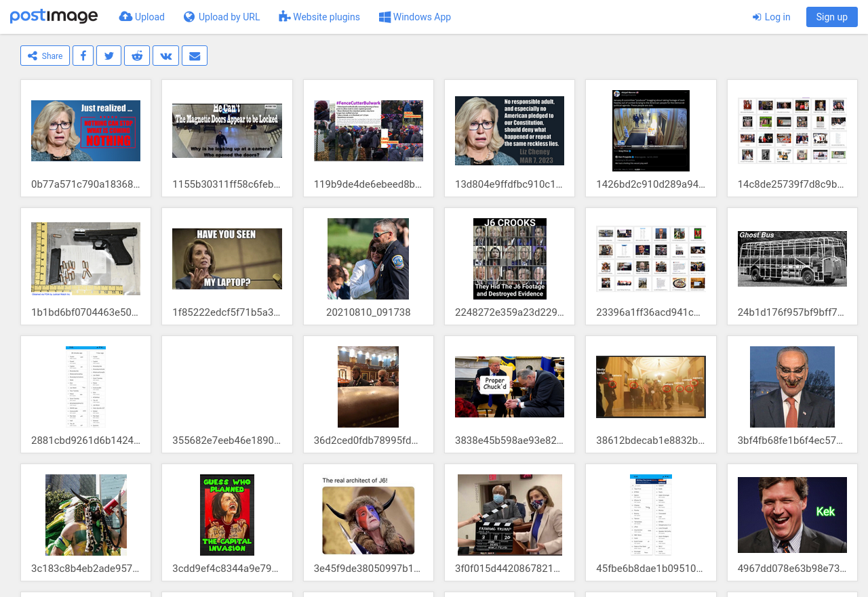Screen dimensions: 868x597
Task: Share gallery on Facebook icon
Action: click(x=83, y=56)
